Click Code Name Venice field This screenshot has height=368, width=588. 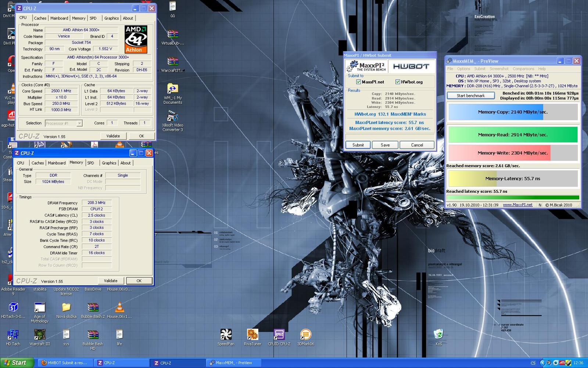pyautogui.click(x=64, y=36)
